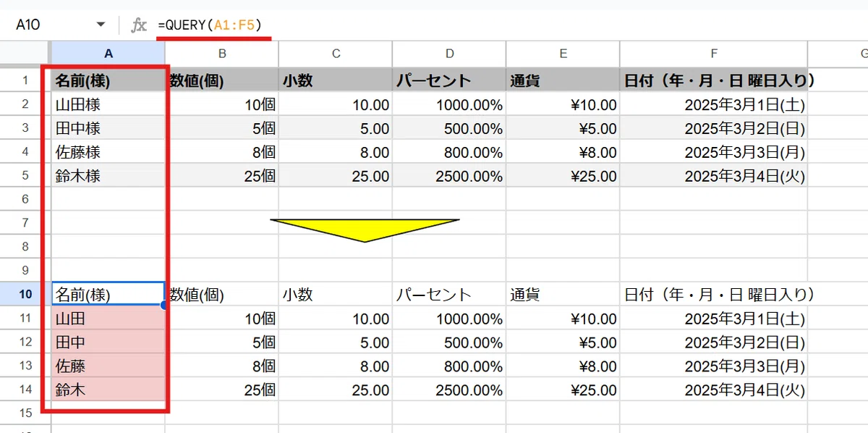
Task: Click cell B10 数値(個) in row 10
Action: coord(222,294)
